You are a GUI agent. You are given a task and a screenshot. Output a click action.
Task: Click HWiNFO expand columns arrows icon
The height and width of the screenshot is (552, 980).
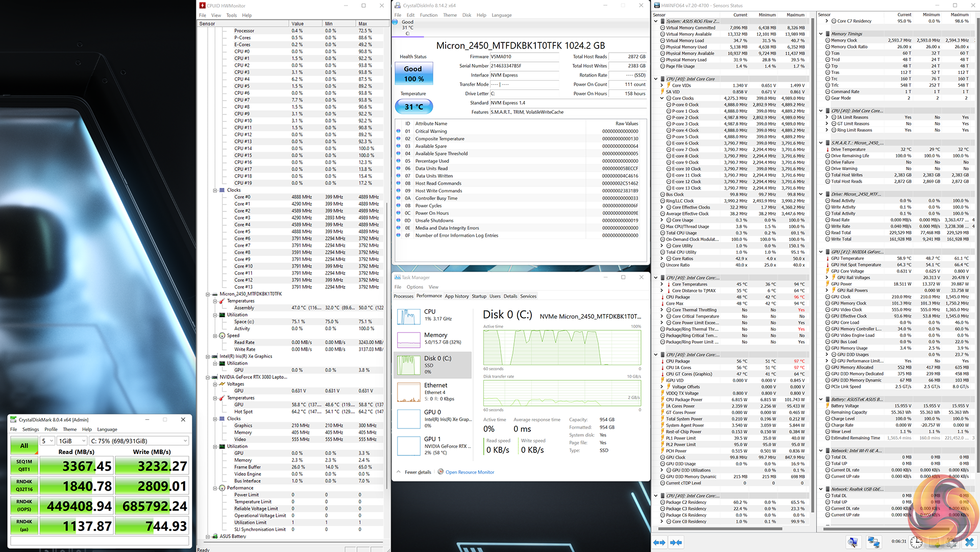click(x=659, y=542)
